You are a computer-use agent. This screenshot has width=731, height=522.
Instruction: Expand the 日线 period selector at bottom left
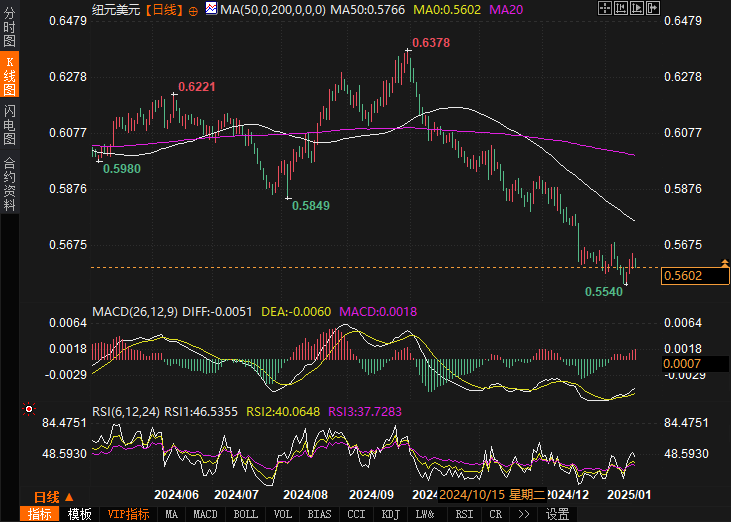52,496
